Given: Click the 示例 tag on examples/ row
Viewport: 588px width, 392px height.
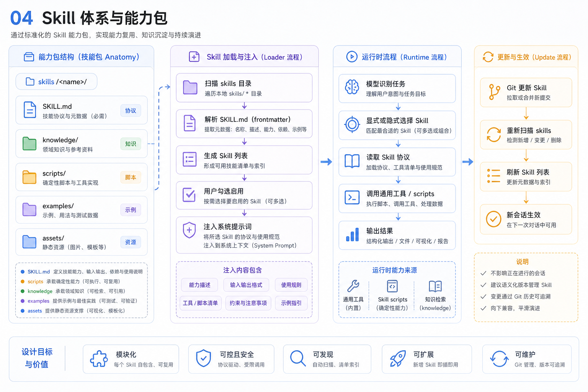Looking at the screenshot, I should (x=131, y=210).
